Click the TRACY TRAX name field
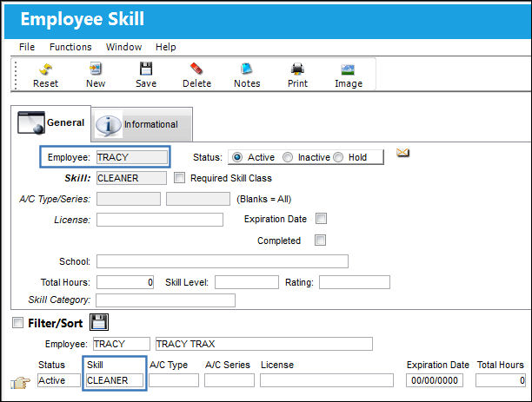Screen dimensions: 532x402 (264, 344)
